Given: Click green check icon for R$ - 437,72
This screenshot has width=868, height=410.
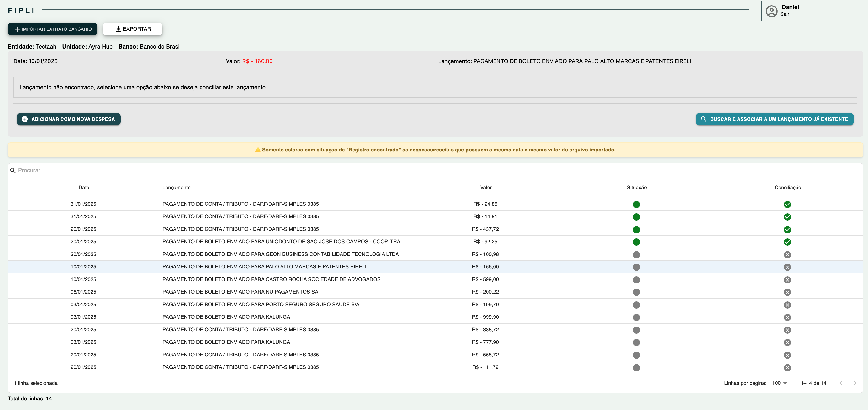Looking at the screenshot, I should click(x=787, y=230).
